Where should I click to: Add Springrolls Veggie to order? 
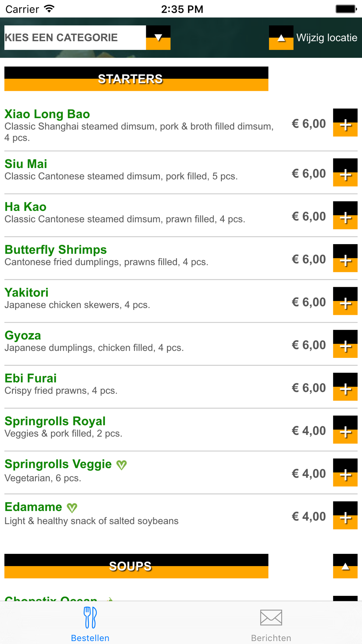tap(345, 473)
